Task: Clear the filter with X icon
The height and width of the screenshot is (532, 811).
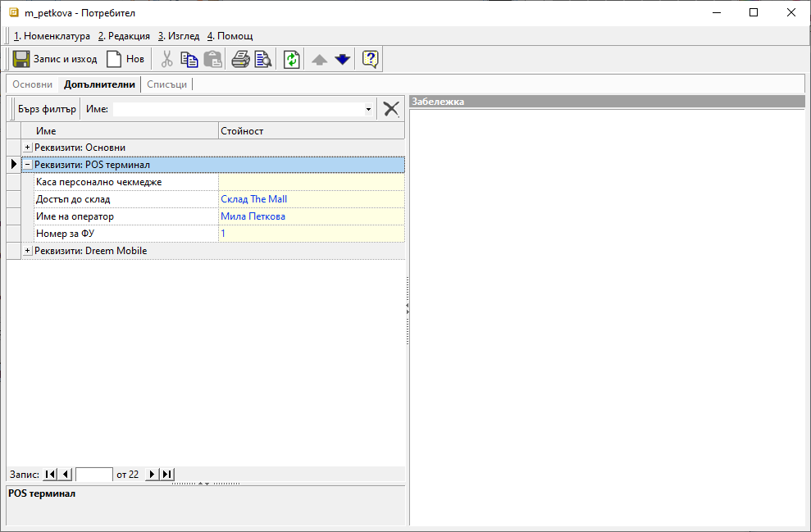Action: click(391, 109)
